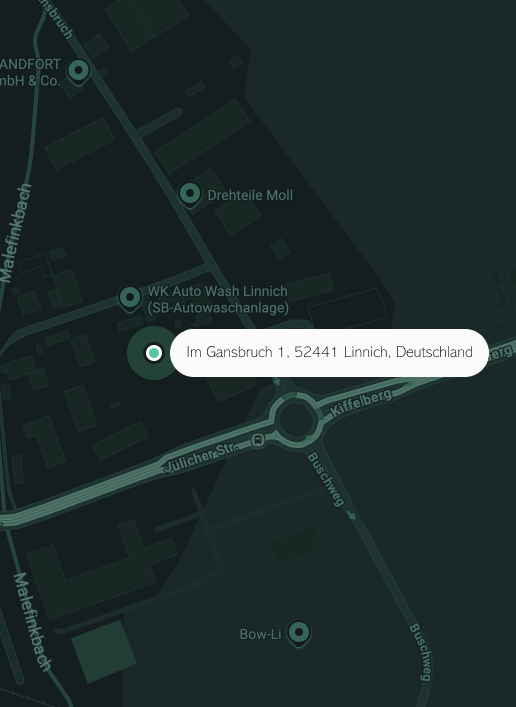The height and width of the screenshot is (707, 516).
Task: Click the (SB-Autowaschanlage) subtitle text
Action: [218, 308]
